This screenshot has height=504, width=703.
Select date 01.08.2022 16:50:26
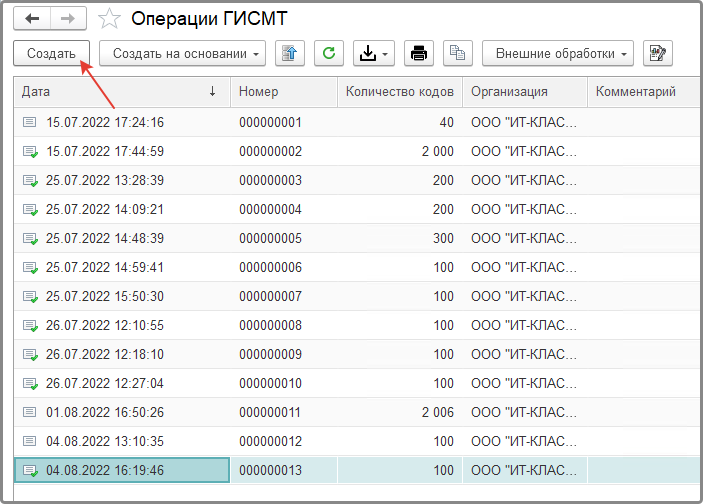click(105, 413)
